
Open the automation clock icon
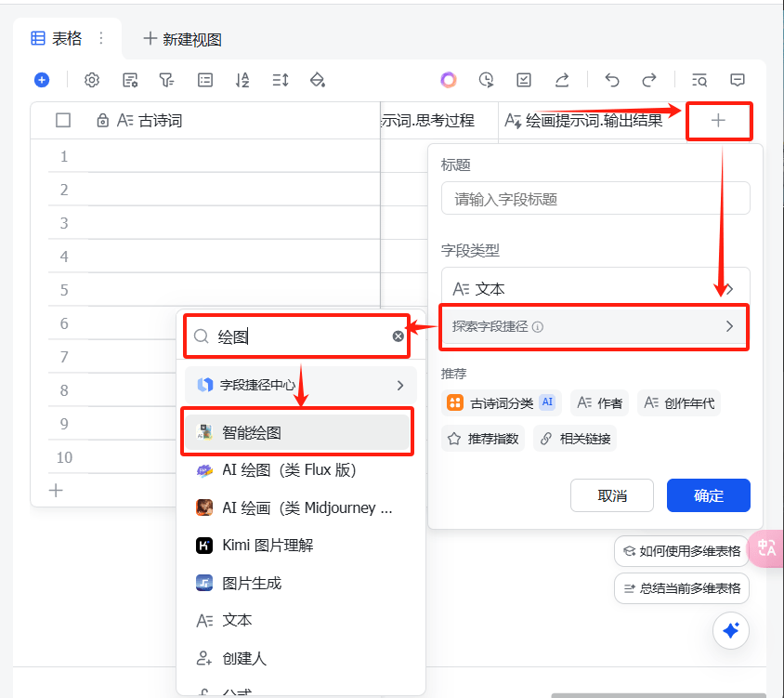click(x=486, y=80)
